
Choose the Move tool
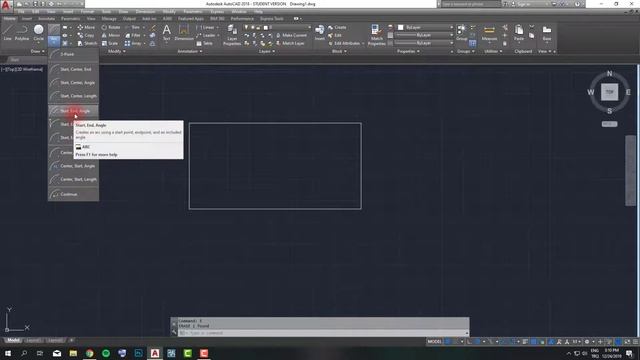86,27
